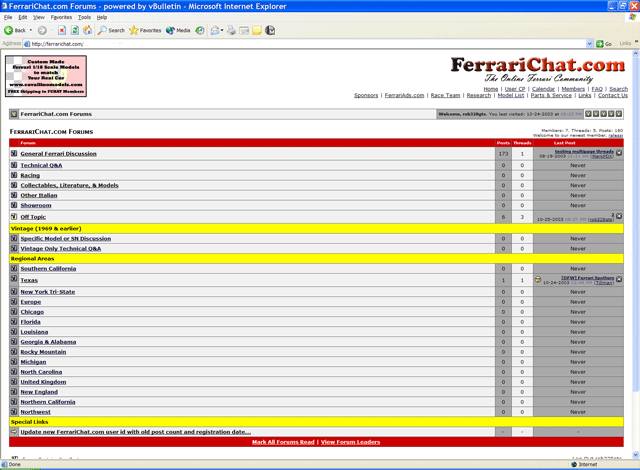Open the Showroom forum

coord(36,205)
